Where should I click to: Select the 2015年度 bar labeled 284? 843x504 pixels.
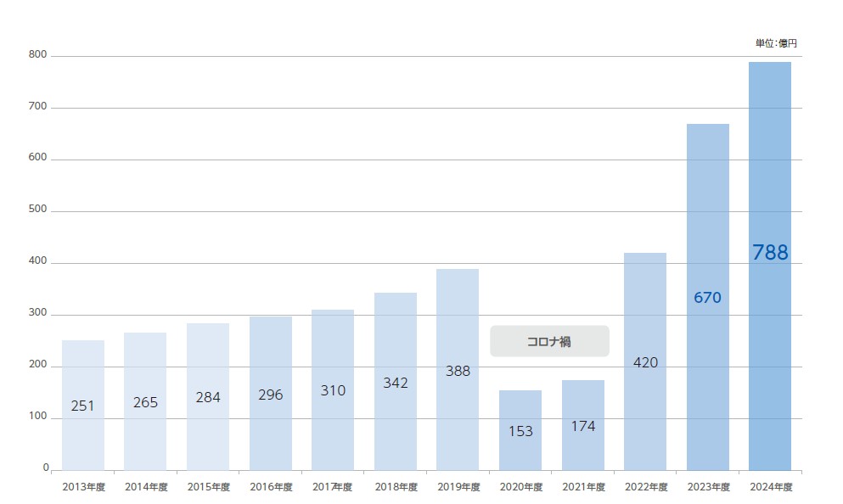click(x=208, y=396)
